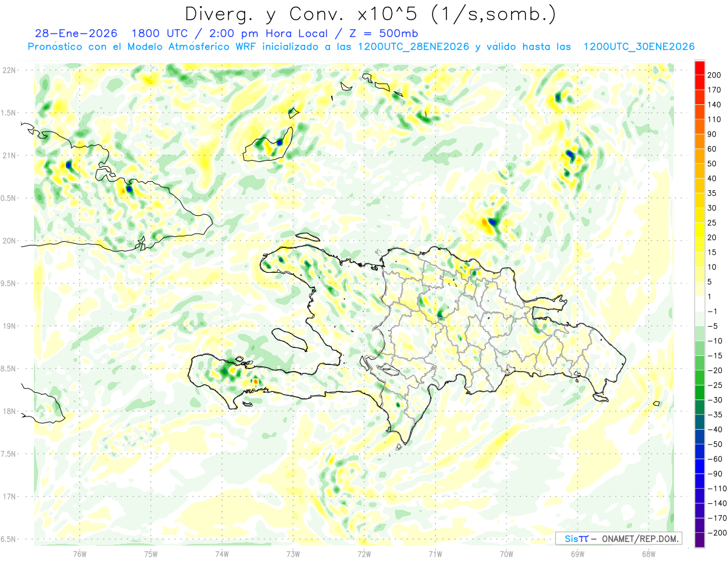Click the '-10' color bar value

715,341
